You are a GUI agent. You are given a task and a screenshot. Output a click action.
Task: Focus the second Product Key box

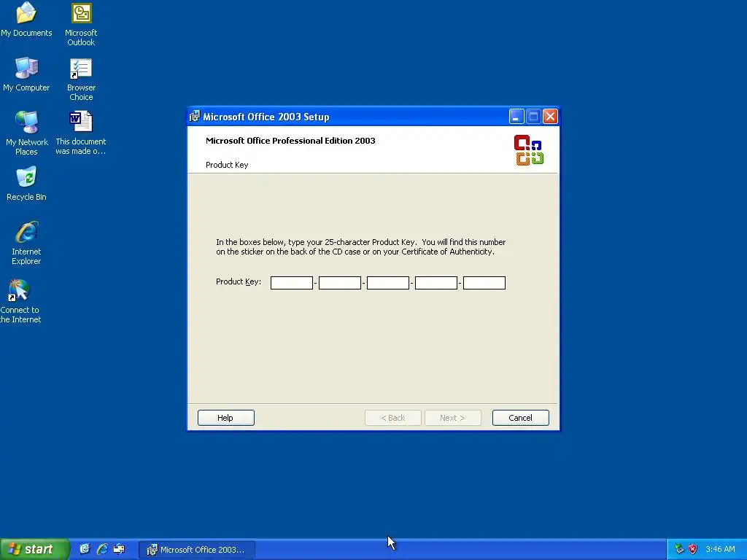pyautogui.click(x=340, y=283)
